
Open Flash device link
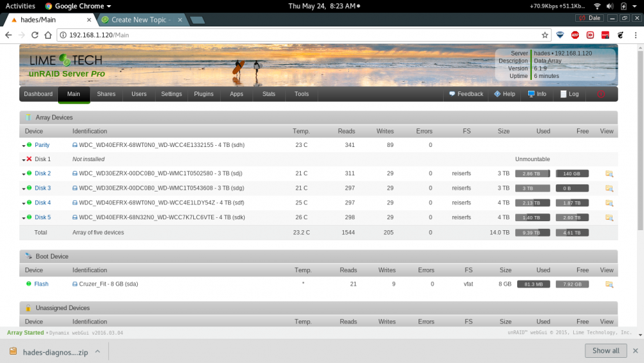[41, 284]
